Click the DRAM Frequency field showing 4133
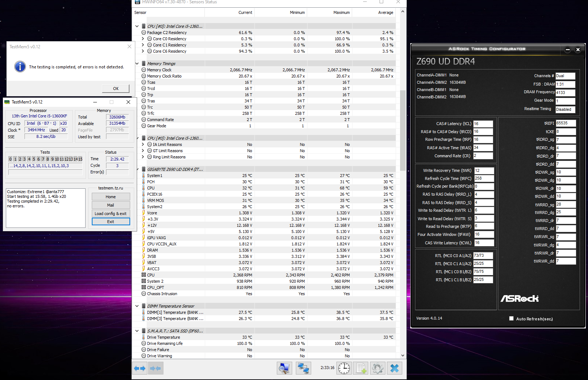This screenshot has width=588, height=380. pyautogui.click(x=565, y=93)
